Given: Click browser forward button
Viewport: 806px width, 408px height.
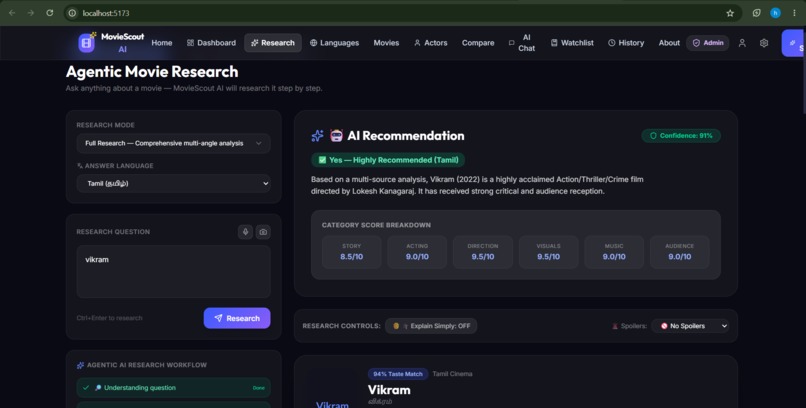Looking at the screenshot, I should [x=31, y=13].
